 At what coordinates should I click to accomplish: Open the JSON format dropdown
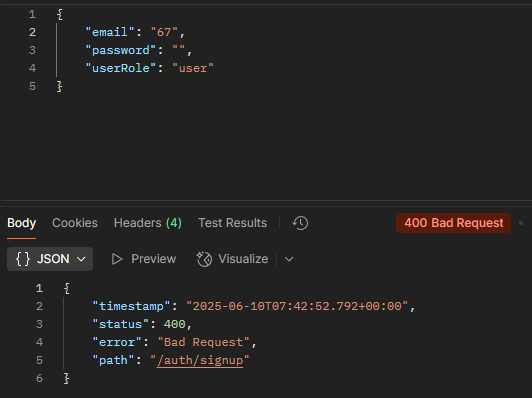(50, 259)
